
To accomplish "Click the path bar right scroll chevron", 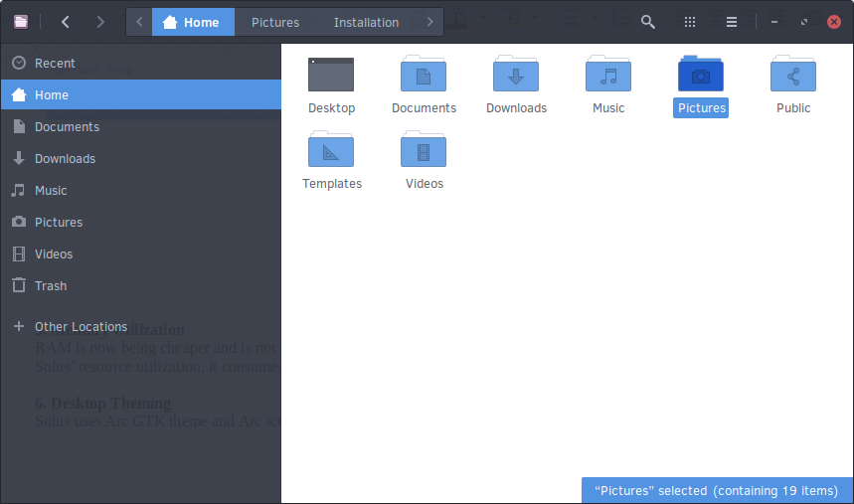I will click(430, 22).
